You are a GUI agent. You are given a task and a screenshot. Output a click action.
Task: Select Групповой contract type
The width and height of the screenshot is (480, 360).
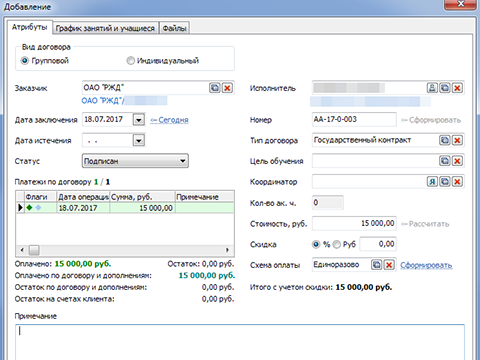(x=25, y=61)
